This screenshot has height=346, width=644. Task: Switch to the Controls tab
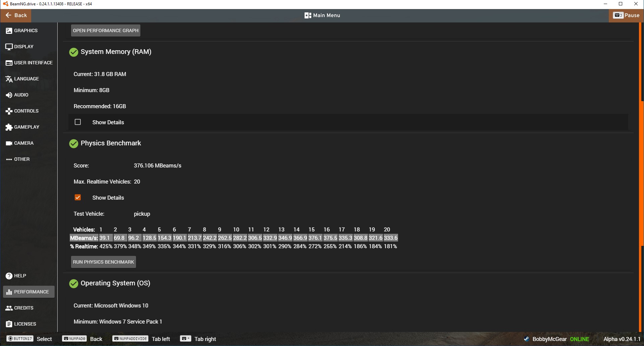point(29,111)
